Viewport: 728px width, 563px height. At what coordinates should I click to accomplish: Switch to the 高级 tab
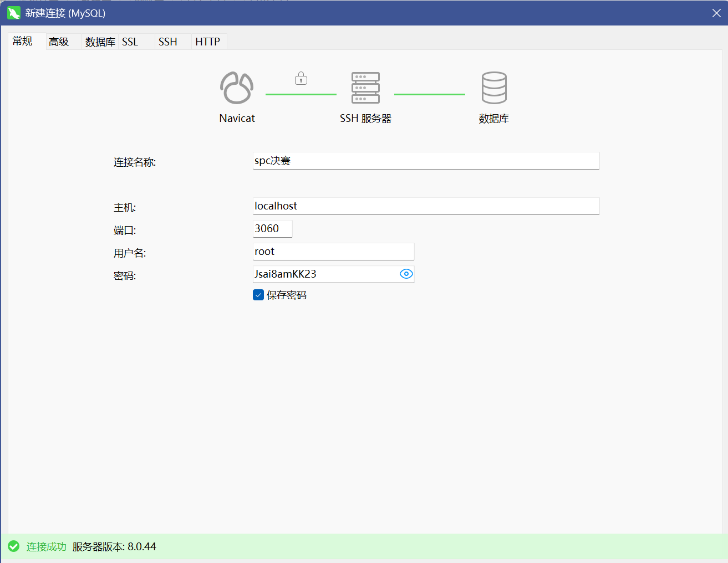59,42
